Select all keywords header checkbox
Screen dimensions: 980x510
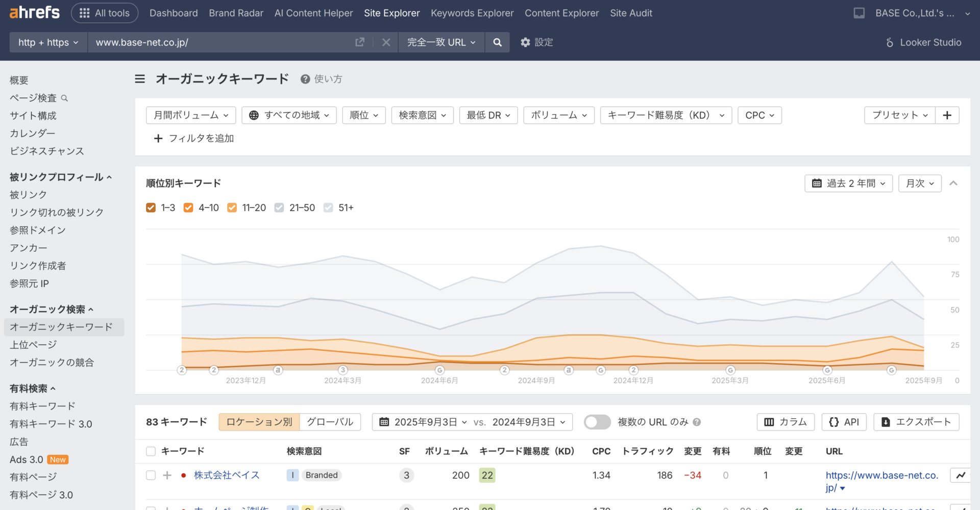coord(151,451)
